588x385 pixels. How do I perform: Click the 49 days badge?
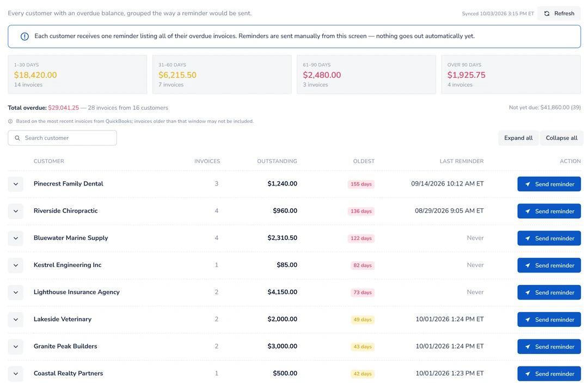coord(363,319)
